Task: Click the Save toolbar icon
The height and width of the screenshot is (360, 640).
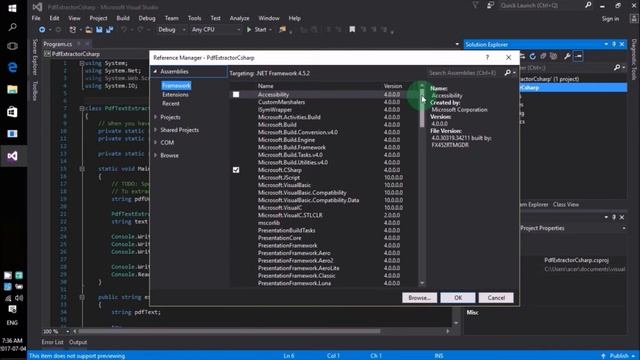Action: click(99, 29)
